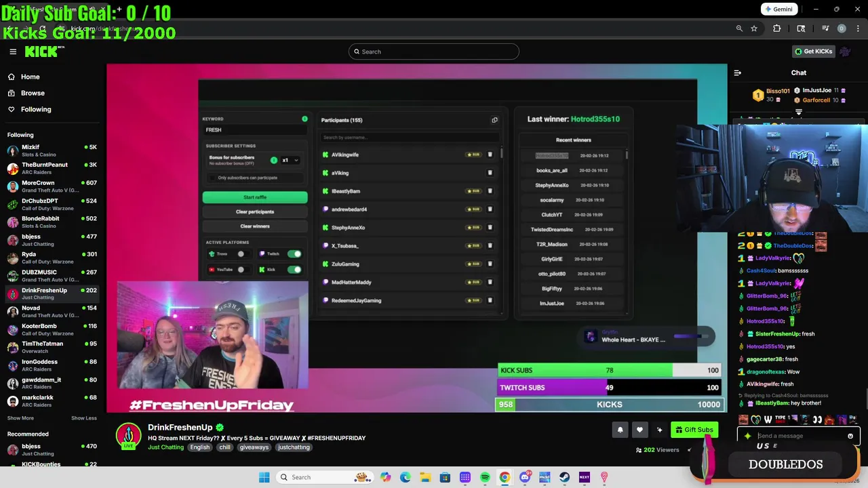Viewport: 868px width, 488px height.
Task: Open the MoreCrown channel
Action: coord(53,186)
